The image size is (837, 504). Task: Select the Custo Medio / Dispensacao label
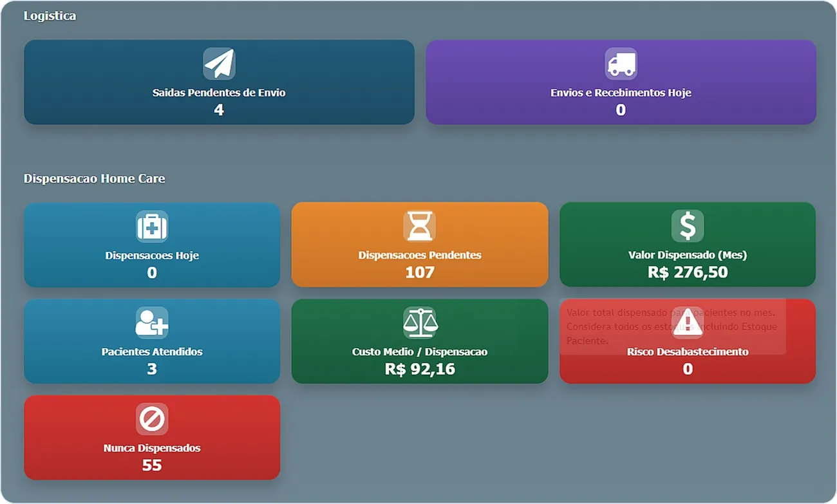click(420, 352)
